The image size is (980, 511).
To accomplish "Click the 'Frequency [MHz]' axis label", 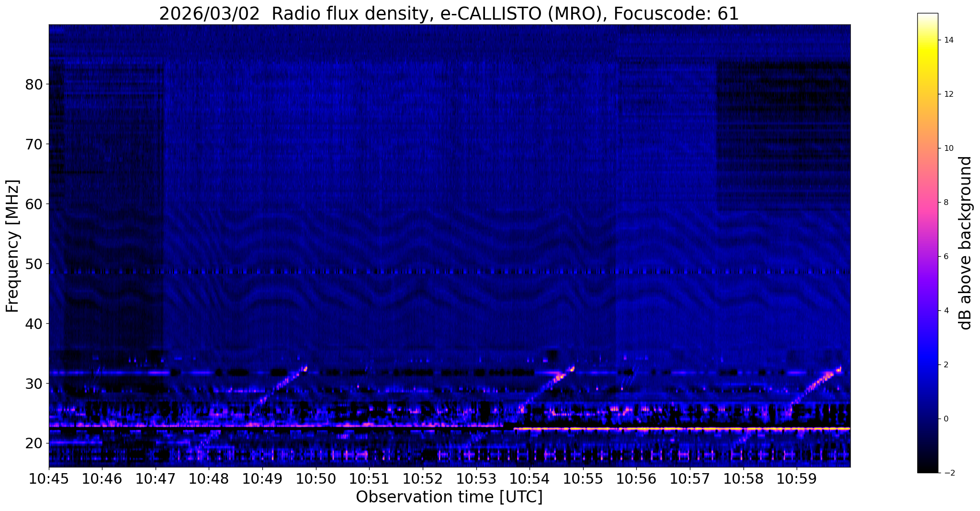I will tap(12, 246).
